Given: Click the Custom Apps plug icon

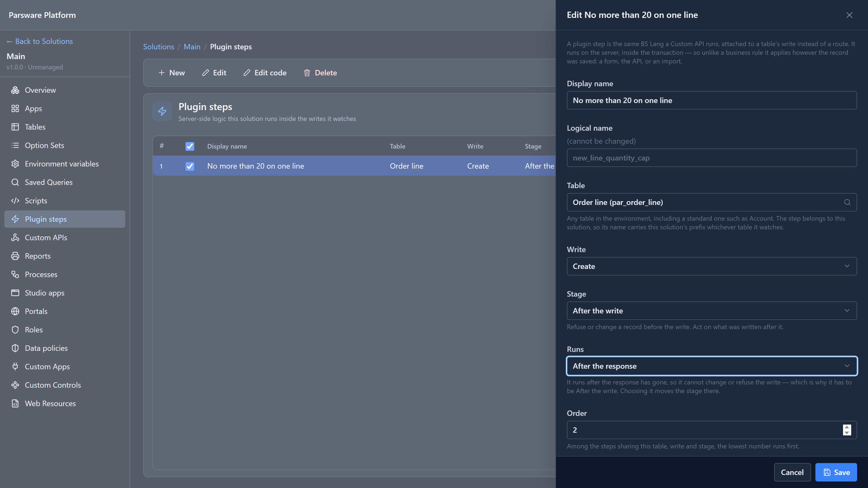Looking at the screenshot, I should (15, 367).
